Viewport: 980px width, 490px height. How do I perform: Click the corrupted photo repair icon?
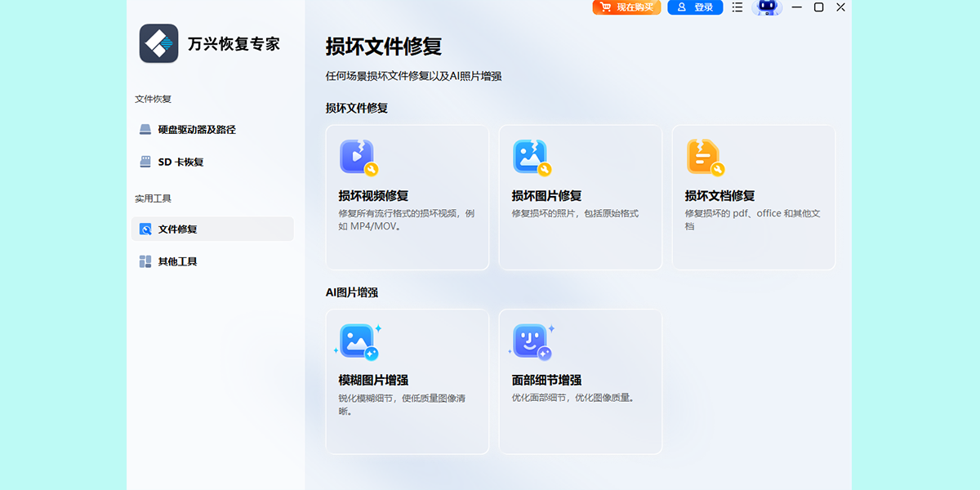click(x=531, y=157)
